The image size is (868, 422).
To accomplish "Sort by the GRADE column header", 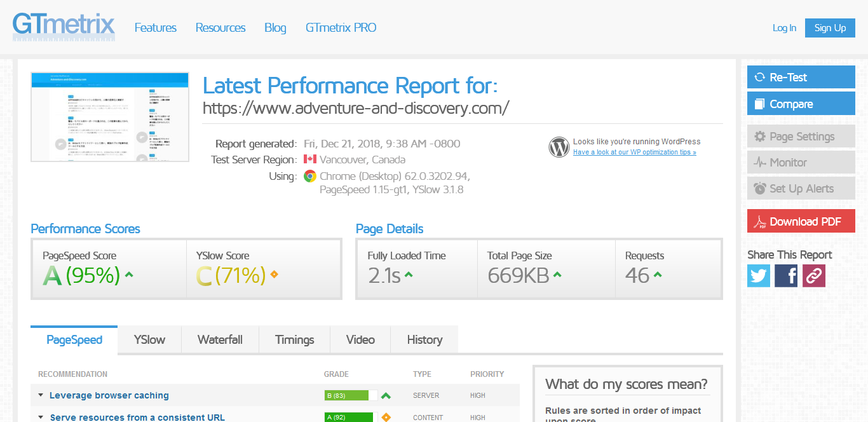I will point(336,374).
